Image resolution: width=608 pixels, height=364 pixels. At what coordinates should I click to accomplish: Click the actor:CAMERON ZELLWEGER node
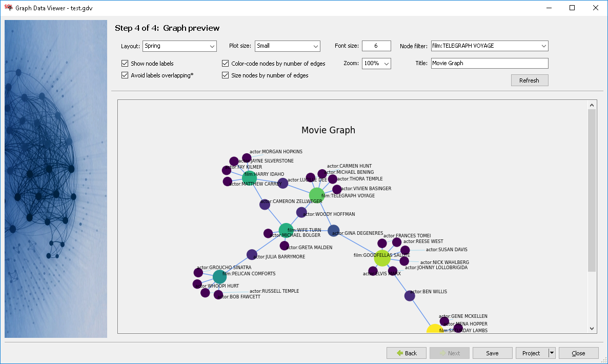point(265,204)
